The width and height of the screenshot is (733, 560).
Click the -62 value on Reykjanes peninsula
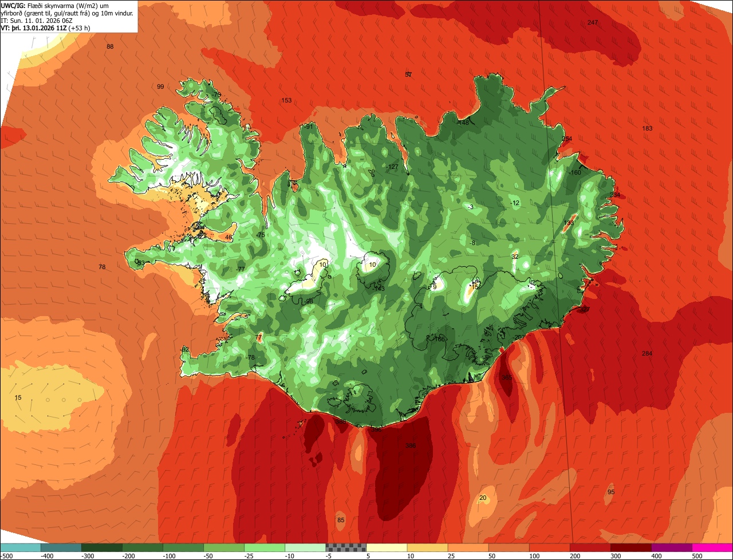pos(184,349)
